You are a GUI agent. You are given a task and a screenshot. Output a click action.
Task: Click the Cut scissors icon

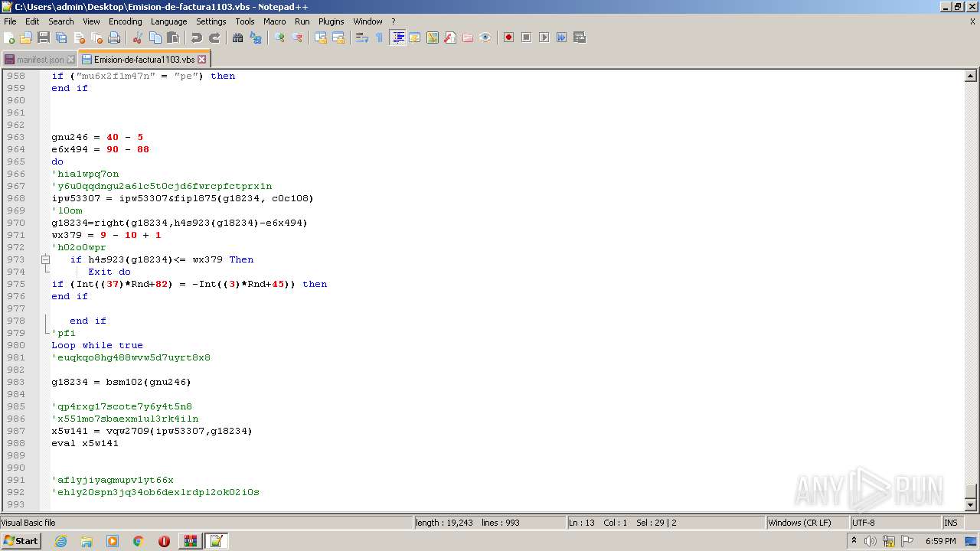point(137,37)
